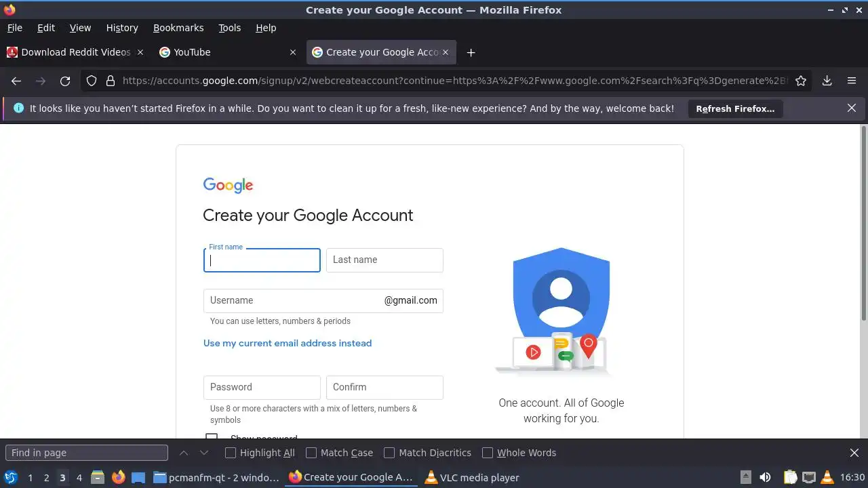Open the LXQt application menu
868x488 pixels.
click(11, 477)
